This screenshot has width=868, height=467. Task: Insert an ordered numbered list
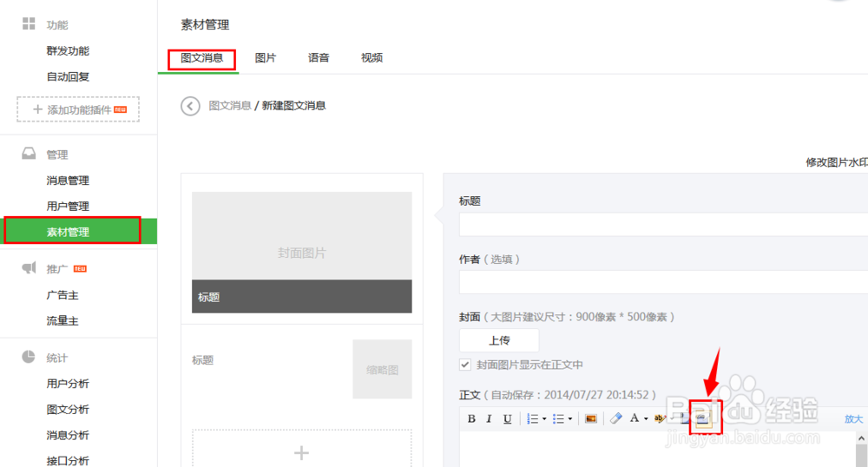pos(533,419)
